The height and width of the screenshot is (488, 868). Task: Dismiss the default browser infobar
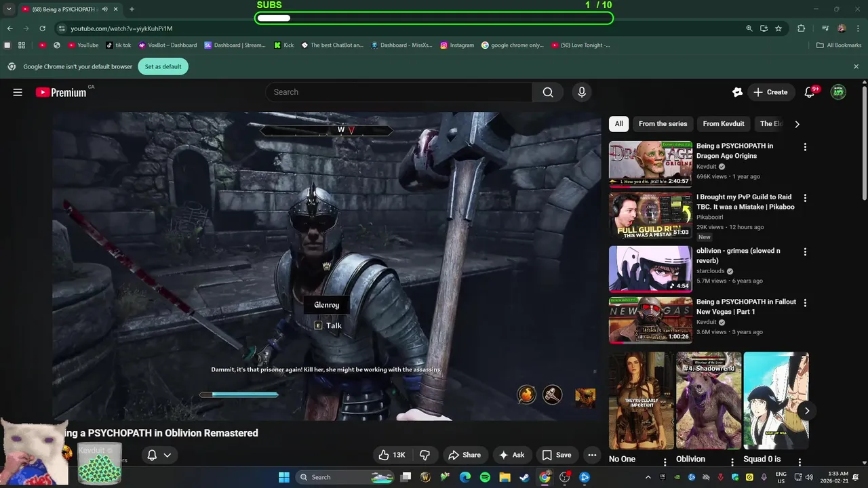coord(856,66)
